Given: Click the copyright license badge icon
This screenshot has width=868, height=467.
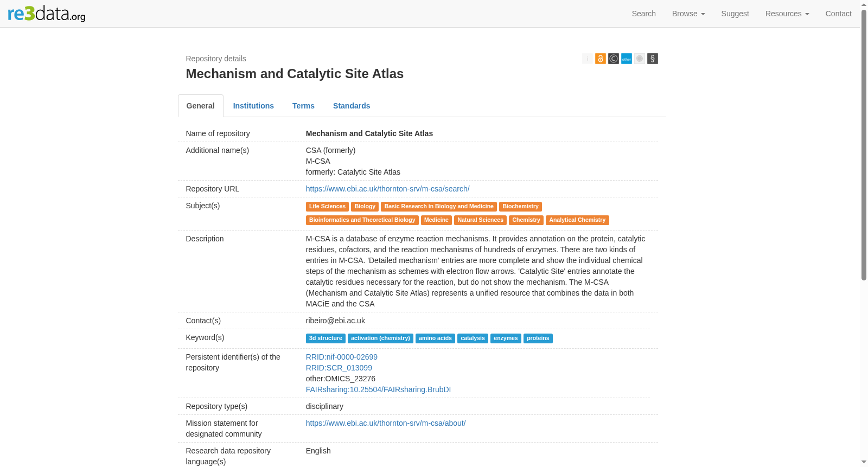Looking at the screenshot, I should pyautogui.click(x=614, y=59).
